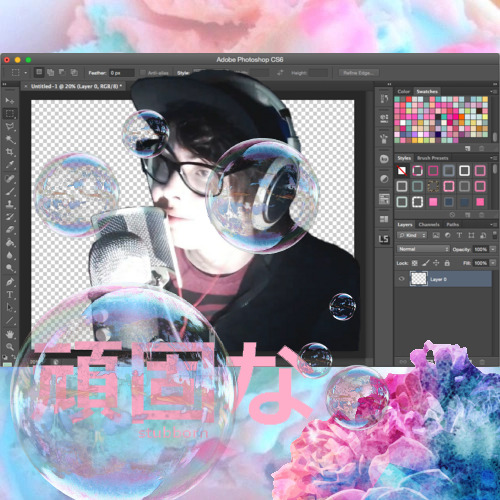The image size is (500, 500).
Task: Switch to the Color tab
Action: coord(403,91)
